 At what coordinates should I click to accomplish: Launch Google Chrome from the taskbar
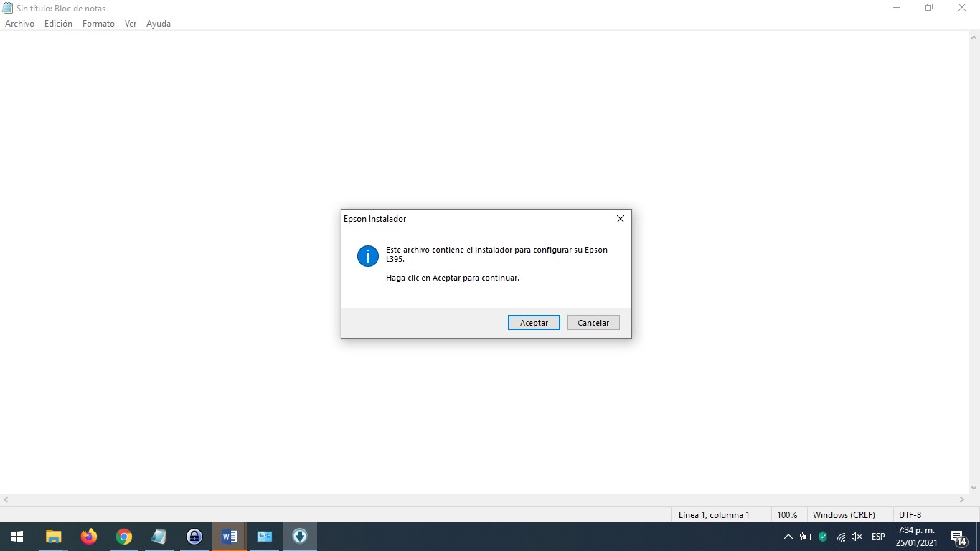[x=124, y=537]
